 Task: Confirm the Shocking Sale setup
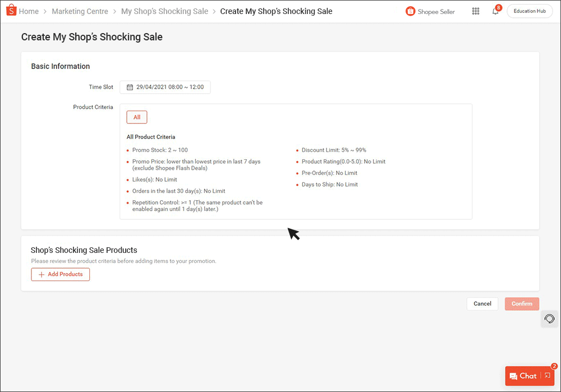(x=522, y=303)
